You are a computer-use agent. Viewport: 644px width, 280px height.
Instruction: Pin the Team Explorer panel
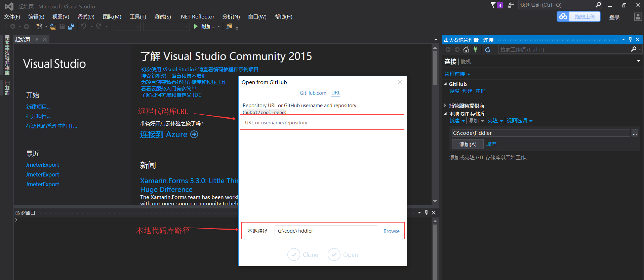[x=630, y=40]
